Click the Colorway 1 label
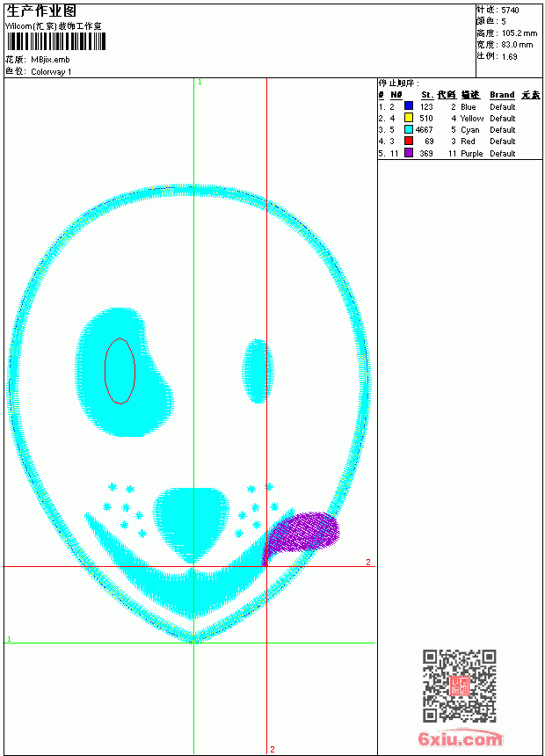The width and height of the screenshot is (545, 756). (x=51, y=72)
